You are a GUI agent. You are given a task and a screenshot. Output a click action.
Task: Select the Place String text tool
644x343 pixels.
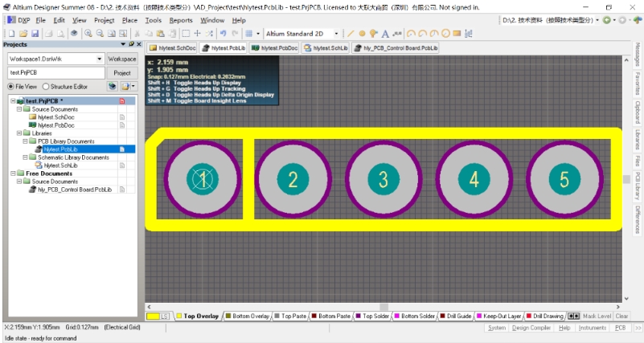coord(385,34)
